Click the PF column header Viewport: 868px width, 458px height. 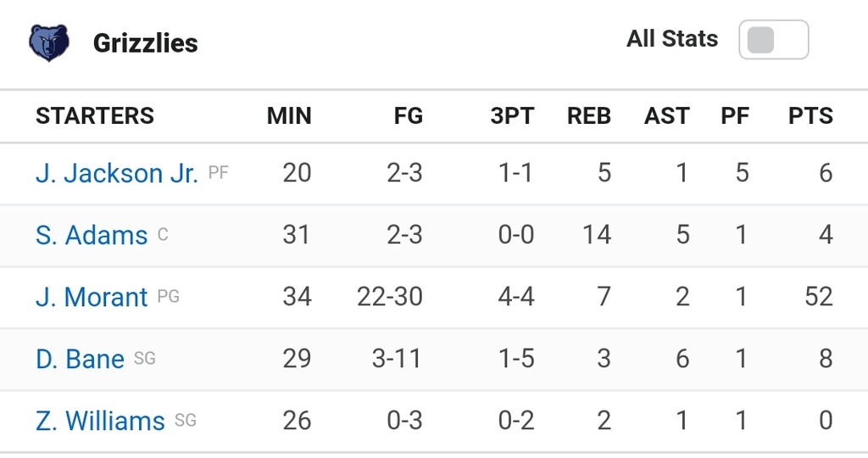click(735, 115)
